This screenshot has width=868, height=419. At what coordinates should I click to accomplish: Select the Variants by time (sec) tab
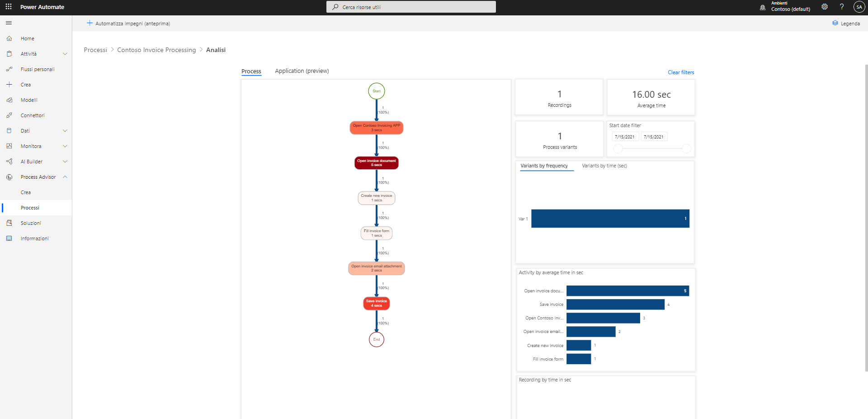[604, 166]
